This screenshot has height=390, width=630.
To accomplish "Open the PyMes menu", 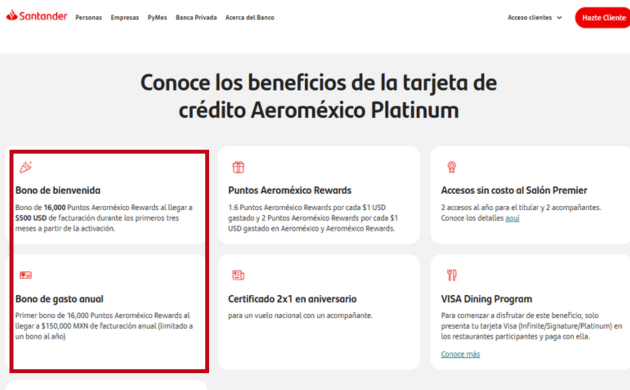I will [157, 18].
